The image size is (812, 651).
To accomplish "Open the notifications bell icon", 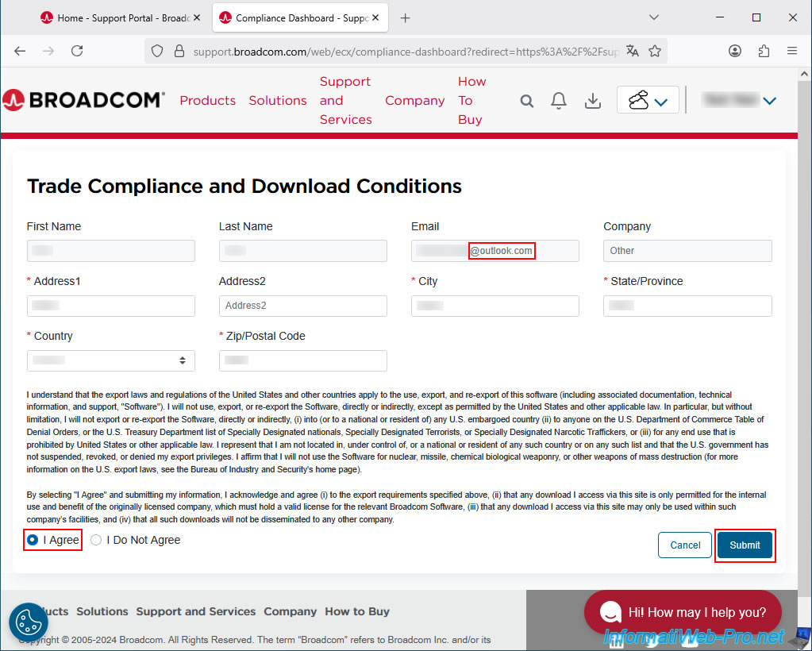I will [559, 101].
